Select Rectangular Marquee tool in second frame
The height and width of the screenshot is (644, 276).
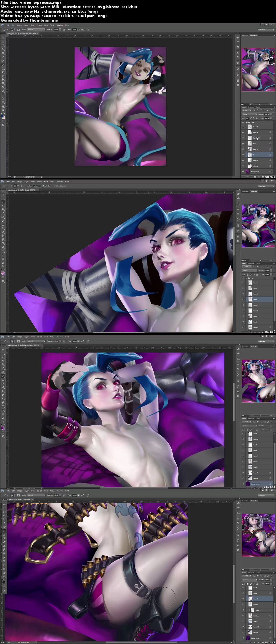click(x=3, y=198)
